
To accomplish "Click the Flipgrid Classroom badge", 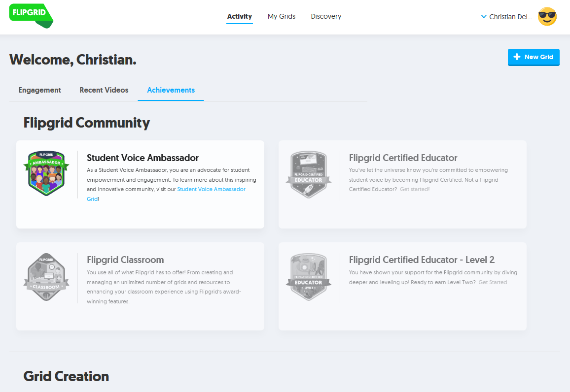I will point(46,277).
